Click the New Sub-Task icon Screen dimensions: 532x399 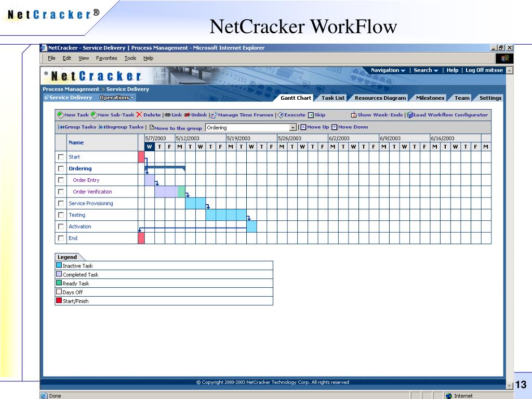click(x=94, y=115)
